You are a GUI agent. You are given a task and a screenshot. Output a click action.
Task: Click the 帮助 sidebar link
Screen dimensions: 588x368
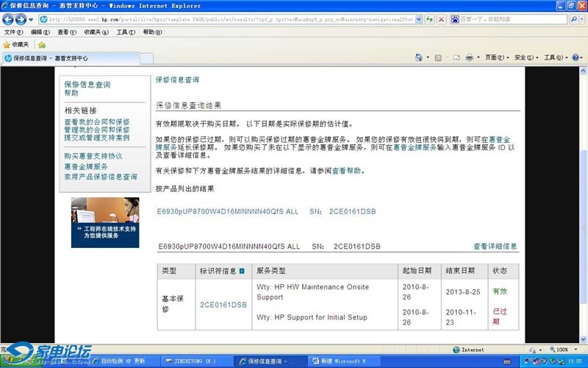click(x=71, y=93)
